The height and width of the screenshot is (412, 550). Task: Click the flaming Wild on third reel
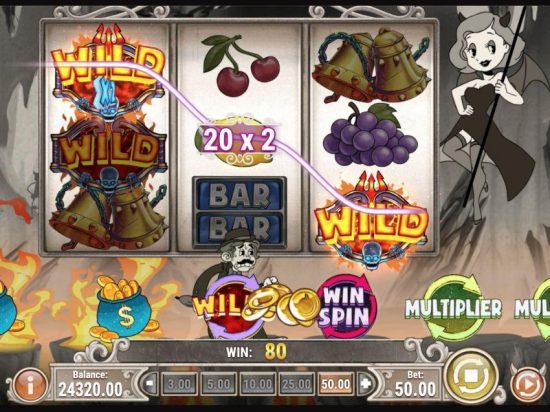[x=372, y=220]
